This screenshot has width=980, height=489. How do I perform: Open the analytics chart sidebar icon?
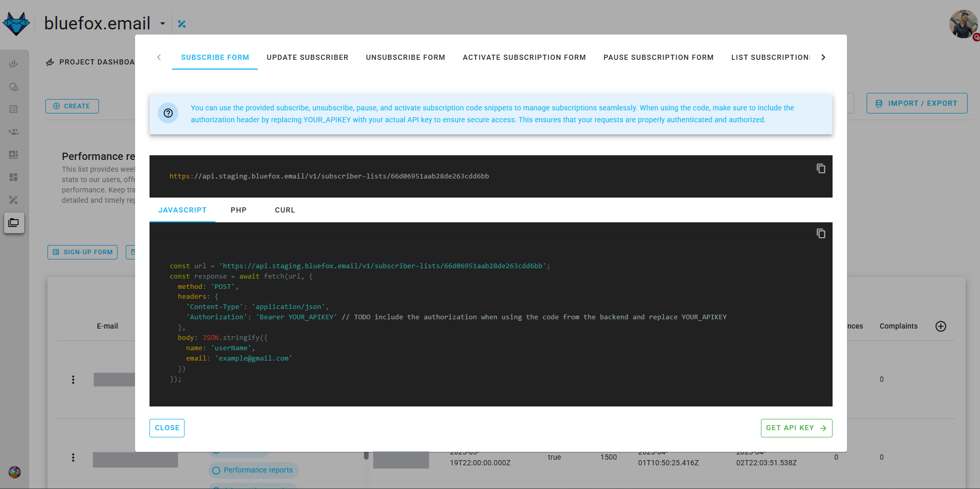click(14, 64)
